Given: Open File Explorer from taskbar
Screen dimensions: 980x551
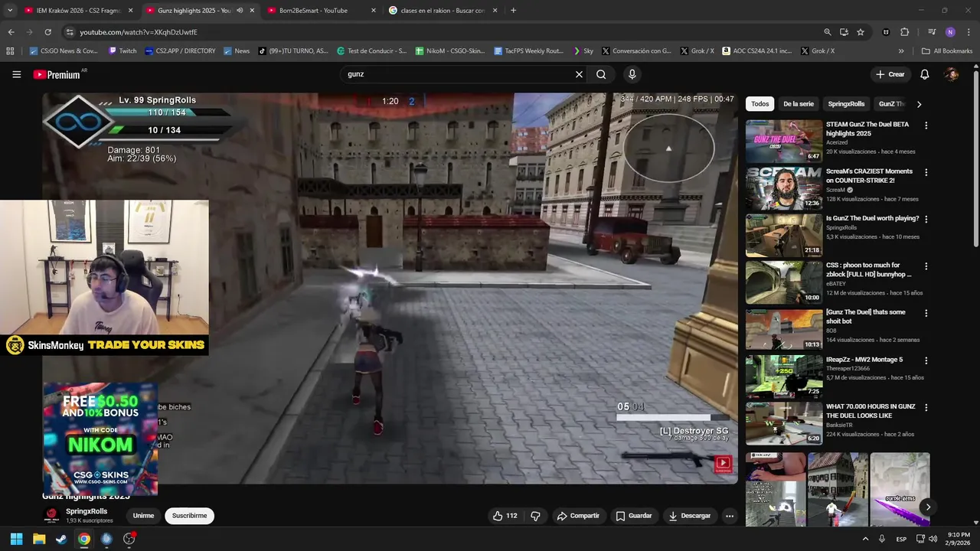Looking at the screenshot, I should pyautogui.click(x=39, y=539).
